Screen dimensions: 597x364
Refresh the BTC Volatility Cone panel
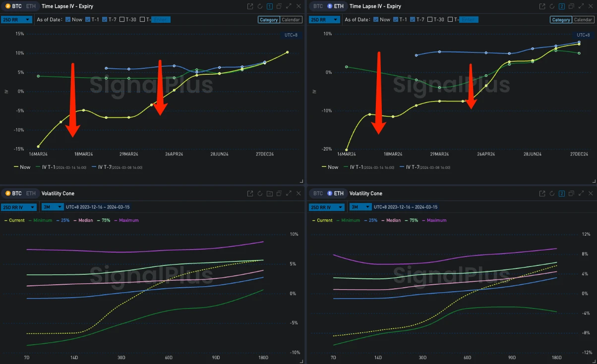260,194
